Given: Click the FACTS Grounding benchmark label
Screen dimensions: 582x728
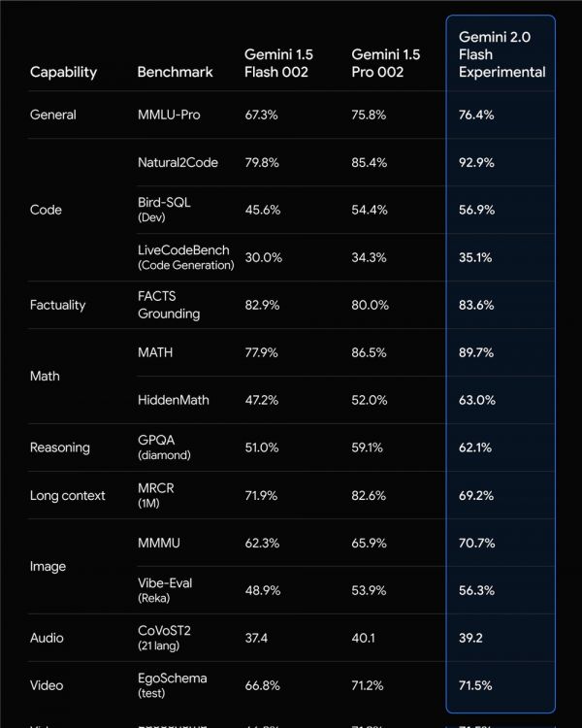Looking at the screenshot, I should (169, 305).
